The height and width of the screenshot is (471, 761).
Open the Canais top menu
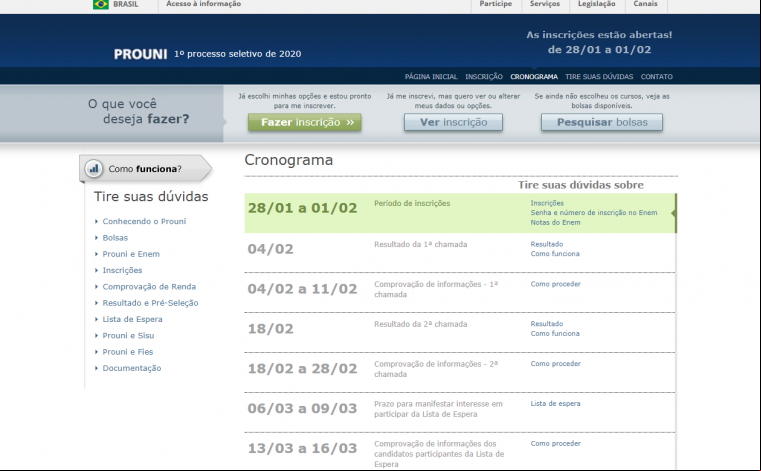click(645, 4)
